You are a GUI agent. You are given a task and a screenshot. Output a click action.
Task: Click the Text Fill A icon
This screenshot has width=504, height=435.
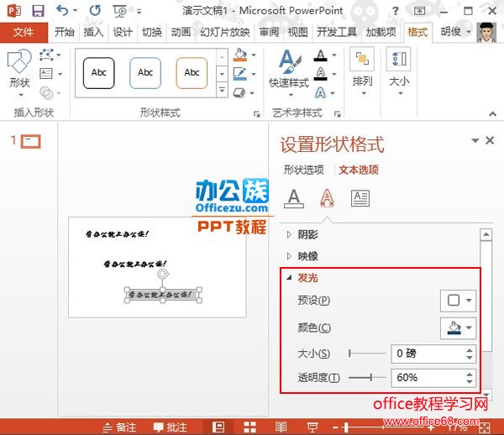coord(321,55)
